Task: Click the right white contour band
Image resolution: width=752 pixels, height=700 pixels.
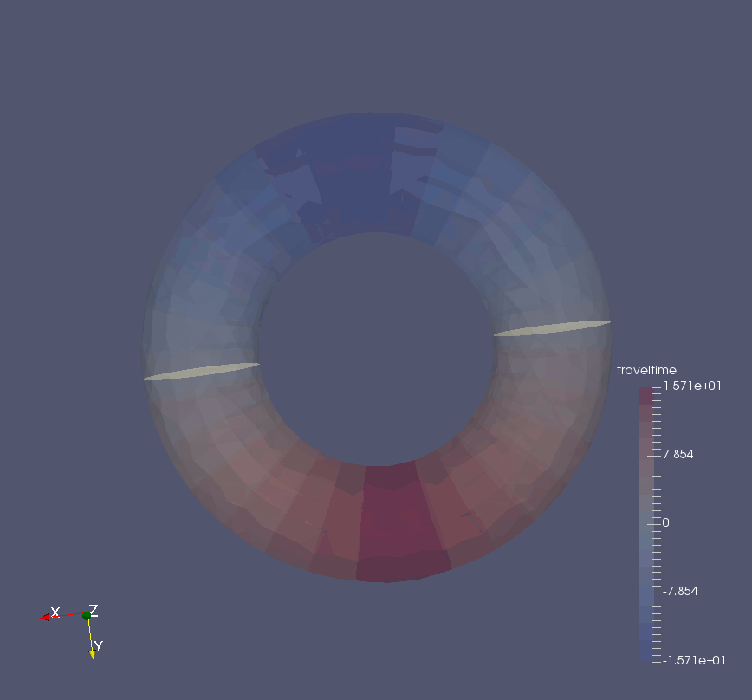Action: 550,329
